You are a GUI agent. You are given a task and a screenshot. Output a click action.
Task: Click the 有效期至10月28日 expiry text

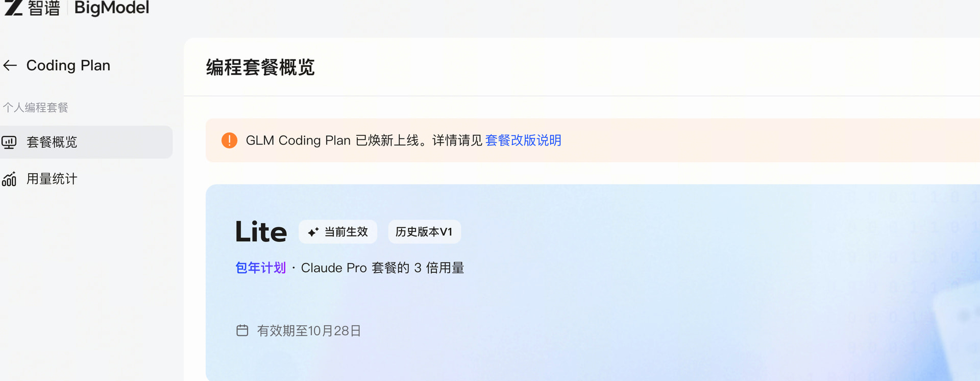[309, 331]
